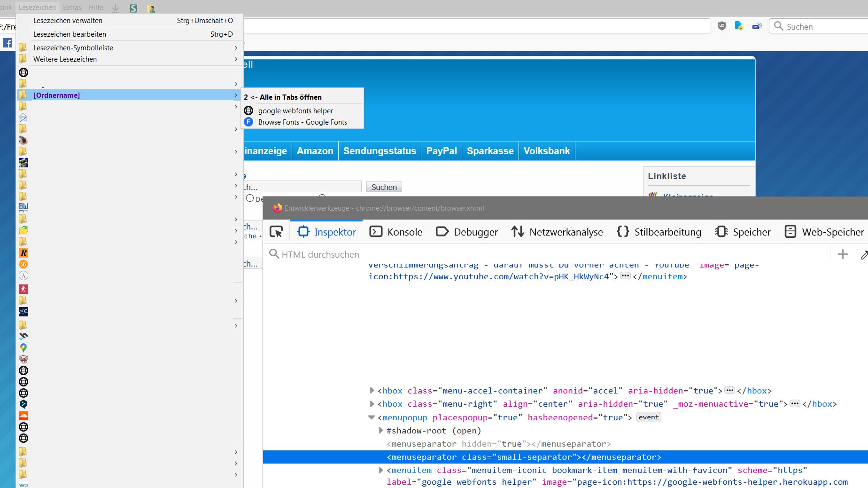Expand the #shadow-root (open) node

coord(381,431)
